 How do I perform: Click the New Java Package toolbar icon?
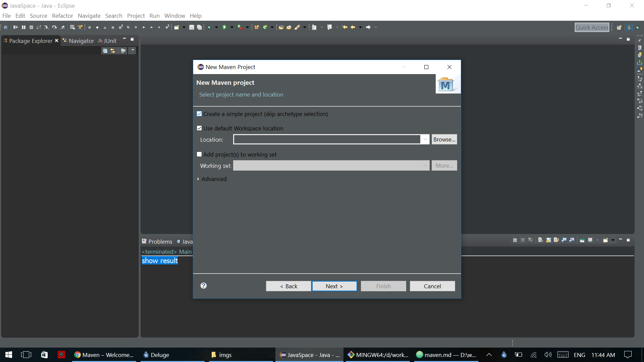[x=257, y=27]
